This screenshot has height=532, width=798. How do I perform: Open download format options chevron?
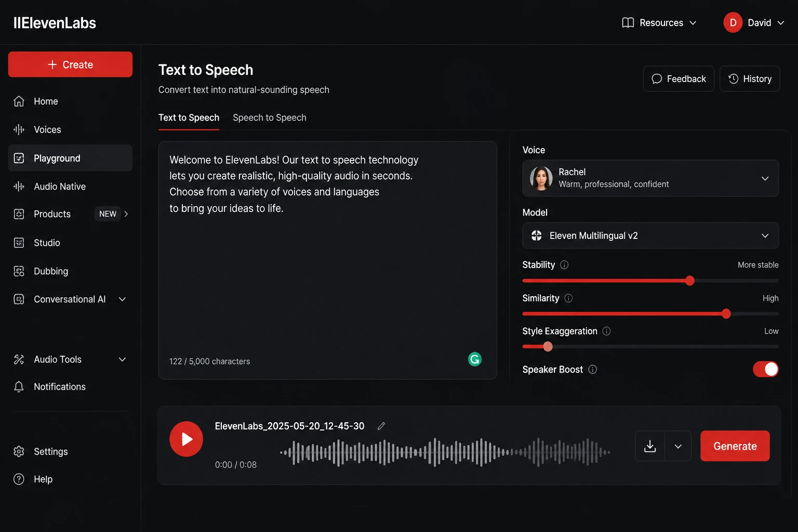[678, 446]
